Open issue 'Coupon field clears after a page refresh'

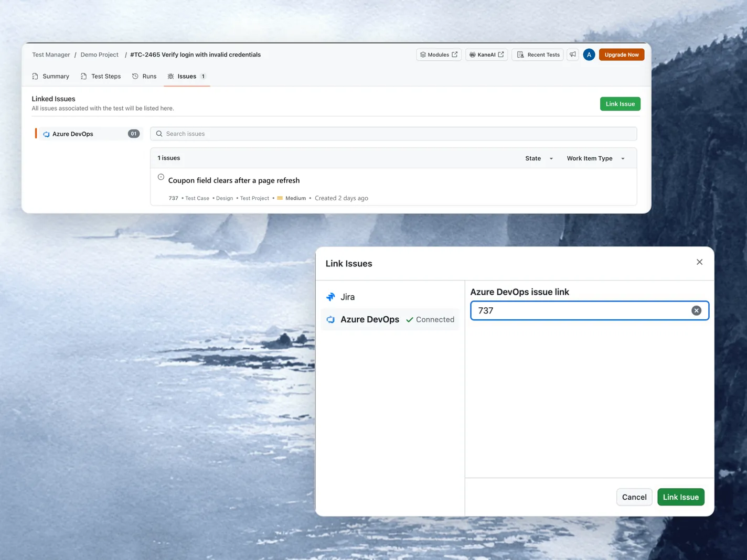pos(234,180)
